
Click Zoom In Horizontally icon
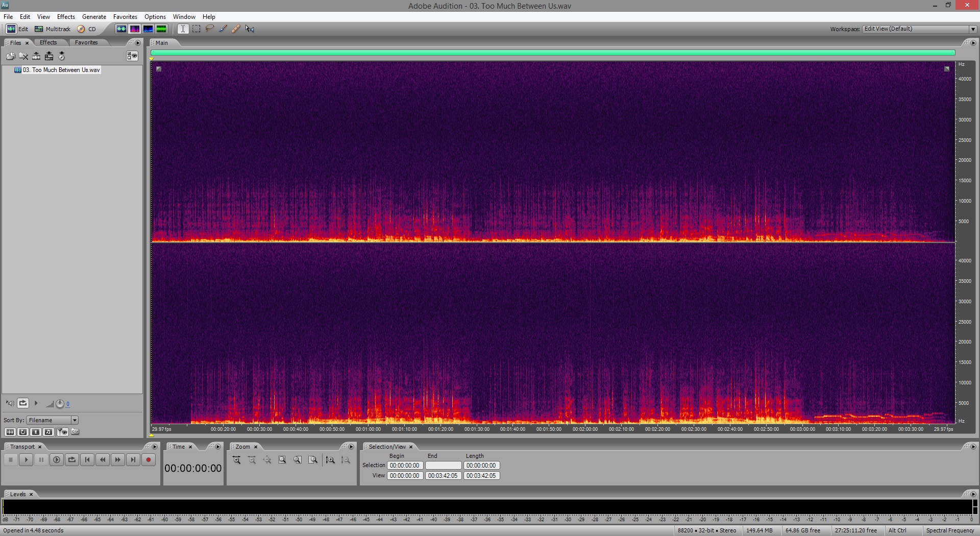236,460
